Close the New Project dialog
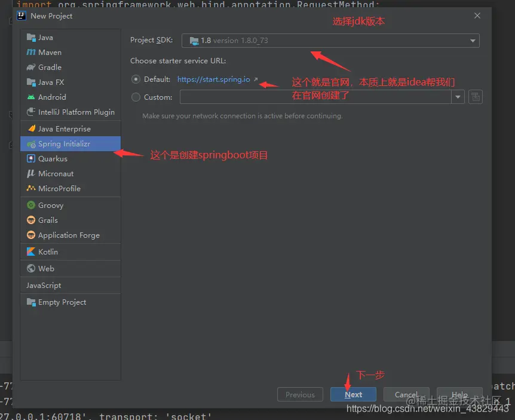This screenshot has width=515, height=420. (477, 16)
